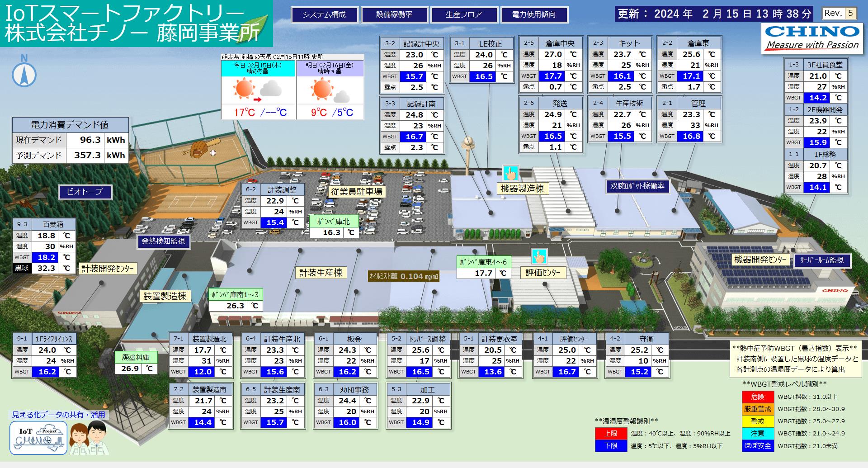Click the ビオトープ button

tap(85, 192)
